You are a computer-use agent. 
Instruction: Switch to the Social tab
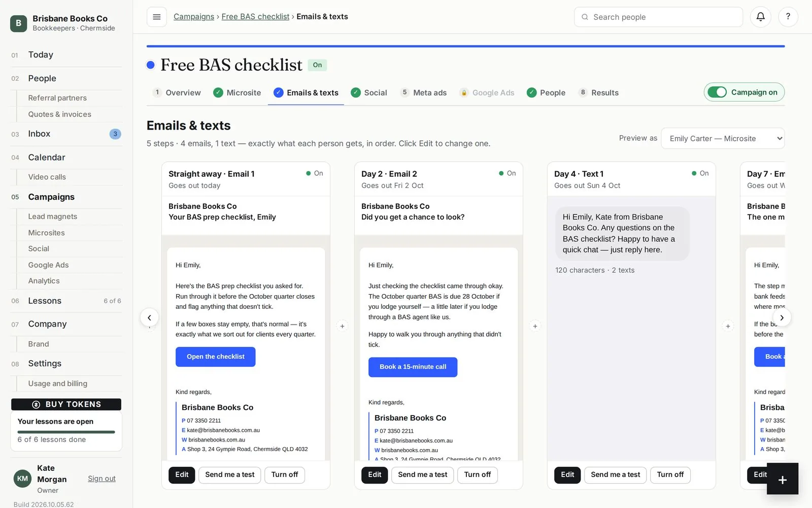(x=369, y=92)
